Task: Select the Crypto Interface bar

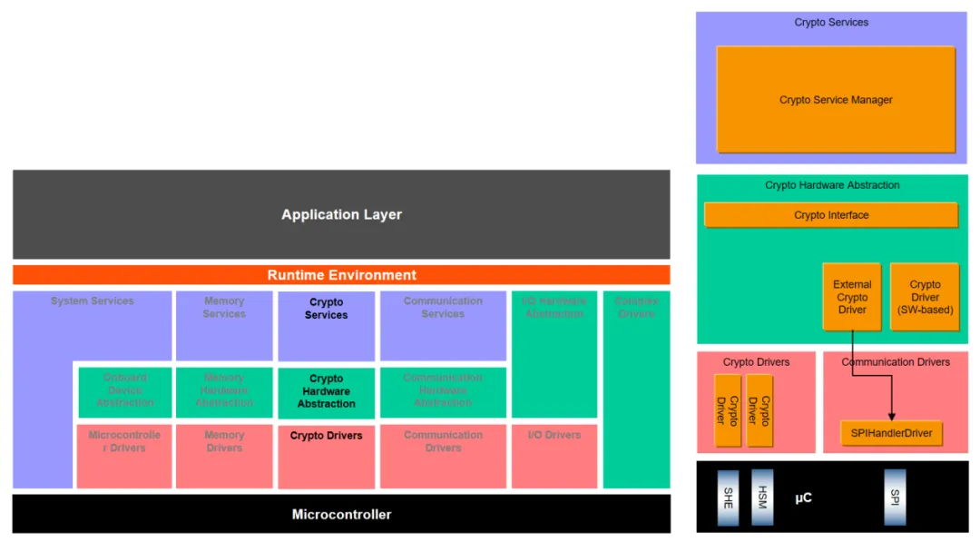Action: click(x=831, y=214)
